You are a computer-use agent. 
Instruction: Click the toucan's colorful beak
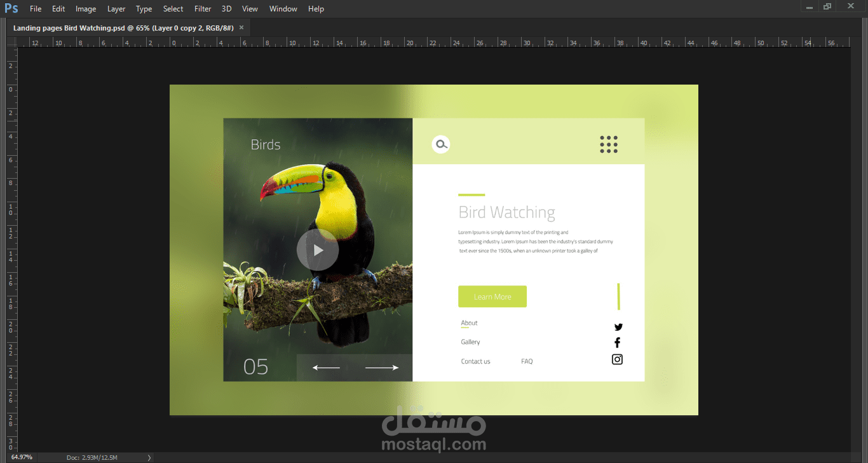pyautogui.click(x=292, y=181)
